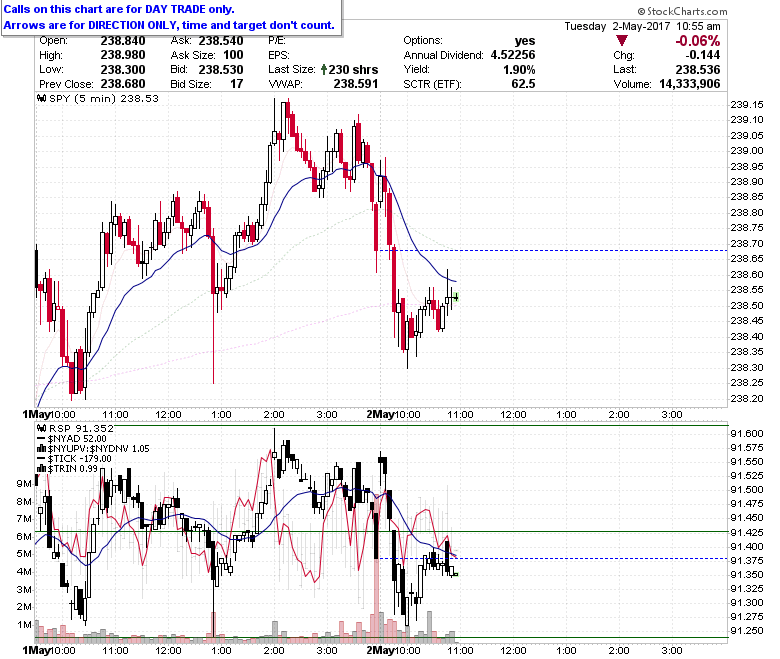Click the Chg value -0.144
Screen dimensions: 780x659
pyautogui.click(x=702, y=55)
